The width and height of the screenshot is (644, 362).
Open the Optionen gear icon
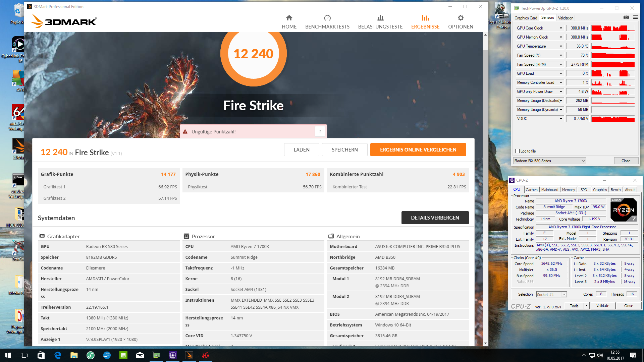pyautogui.click(x=461, y=18)
